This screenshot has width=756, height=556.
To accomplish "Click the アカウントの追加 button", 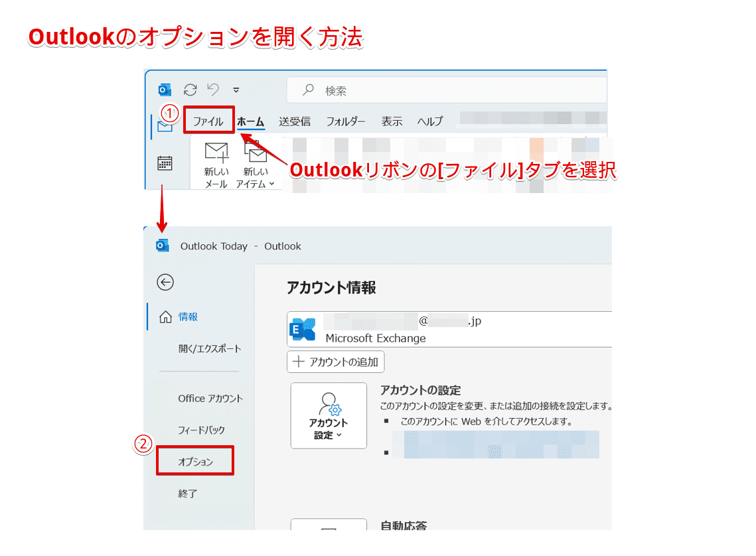I will pos(335,362).
